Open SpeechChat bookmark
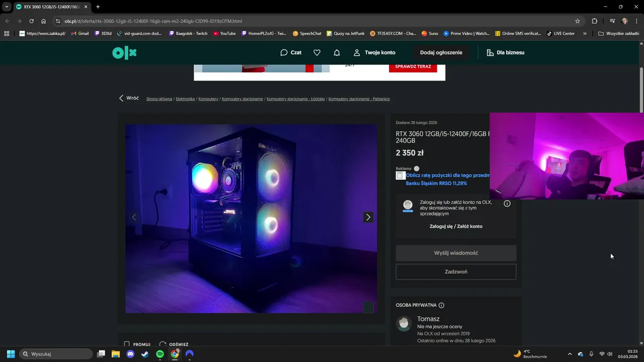 coord(307,34)
